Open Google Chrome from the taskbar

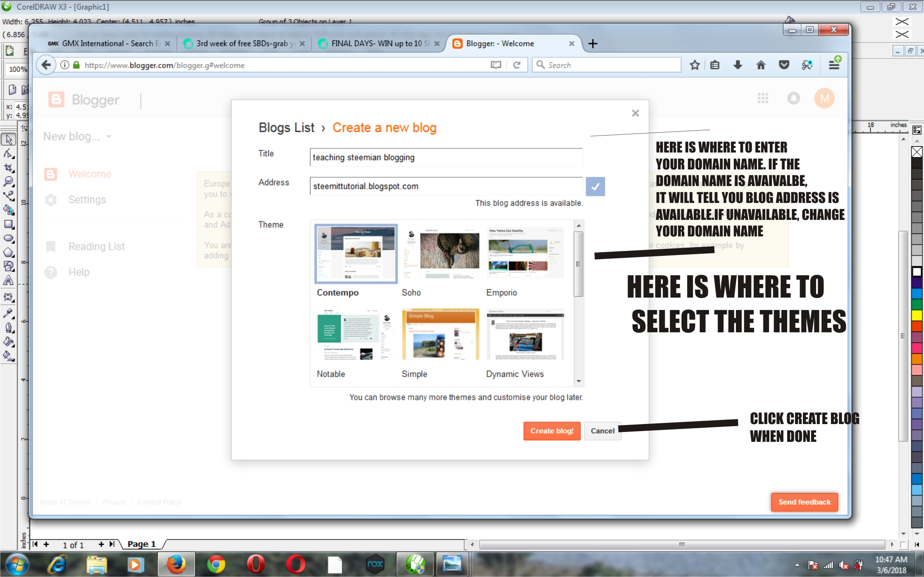coord(216,565)
